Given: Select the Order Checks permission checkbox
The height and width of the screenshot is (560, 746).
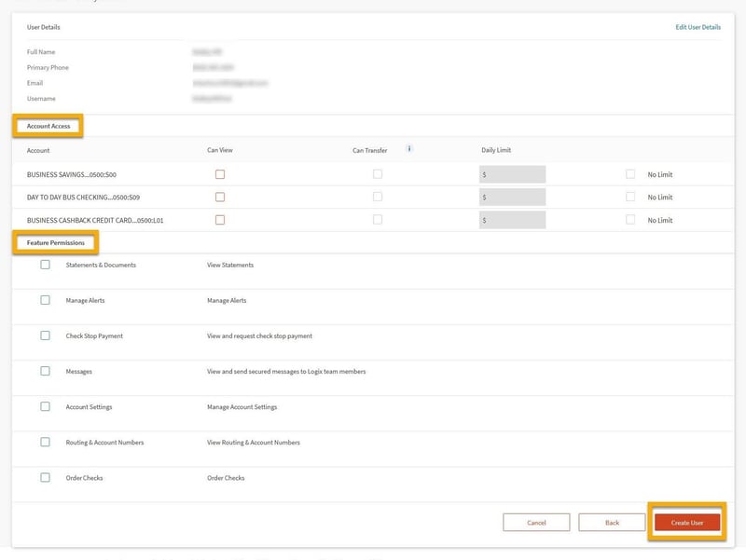Looking at the screenshot, I should point(45,477).
